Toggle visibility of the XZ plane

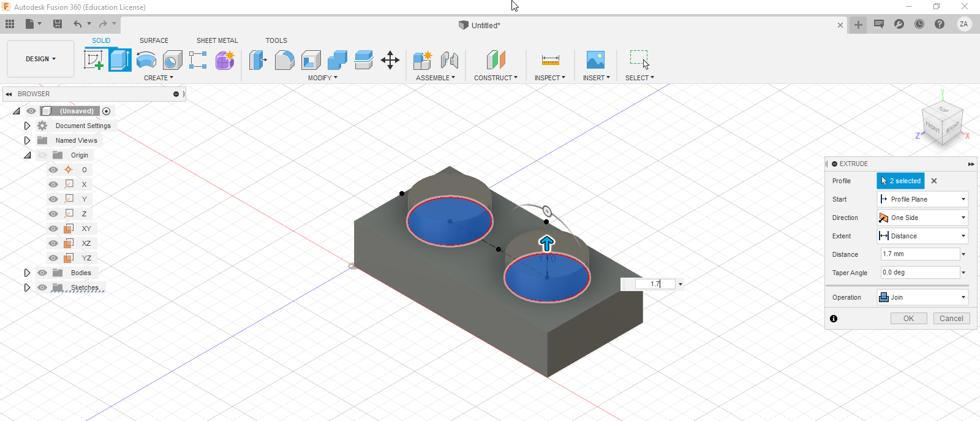[53, 243]
